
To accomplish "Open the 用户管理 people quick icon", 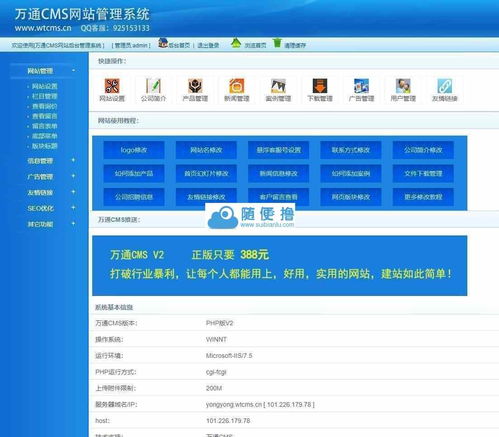I will tap(403, 86).
